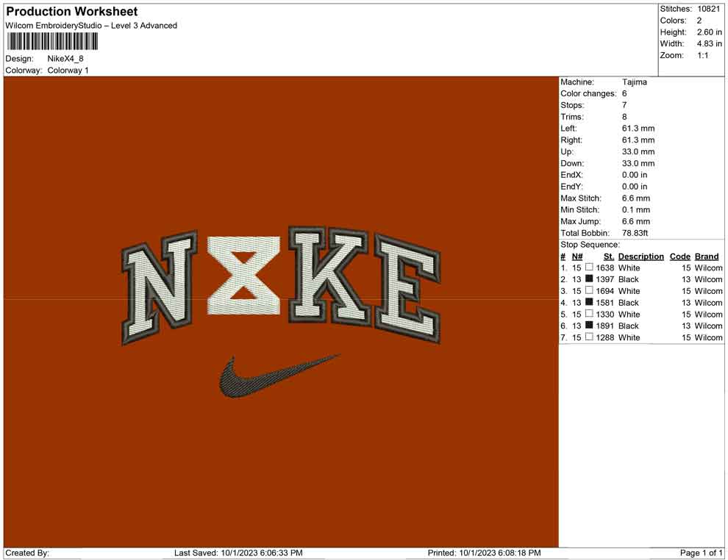This screenshot has width=728, height=560.
Task: Click the embroidered letter N in the design
Action: click(x=160, y=287)
